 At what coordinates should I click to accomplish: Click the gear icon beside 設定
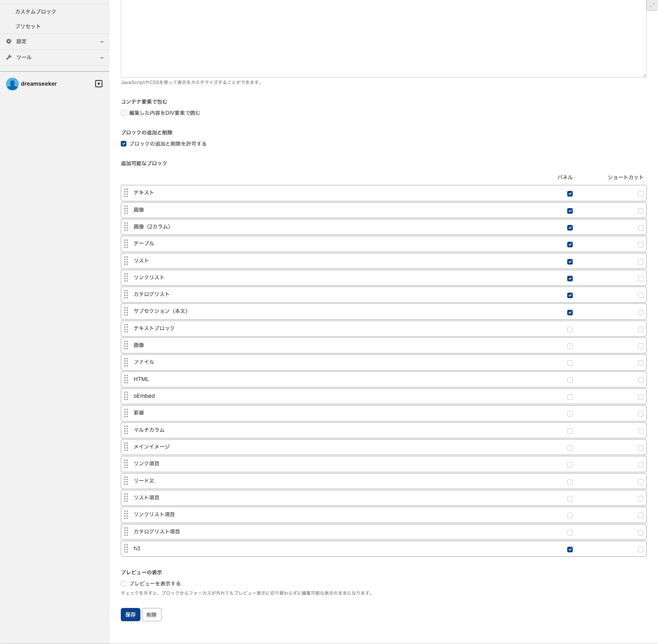coord(9,41)
